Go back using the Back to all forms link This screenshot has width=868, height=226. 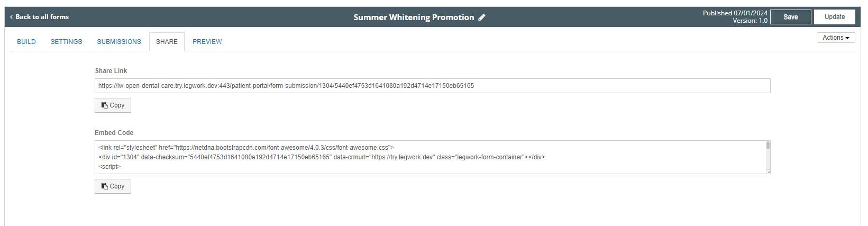click(39, 17)
